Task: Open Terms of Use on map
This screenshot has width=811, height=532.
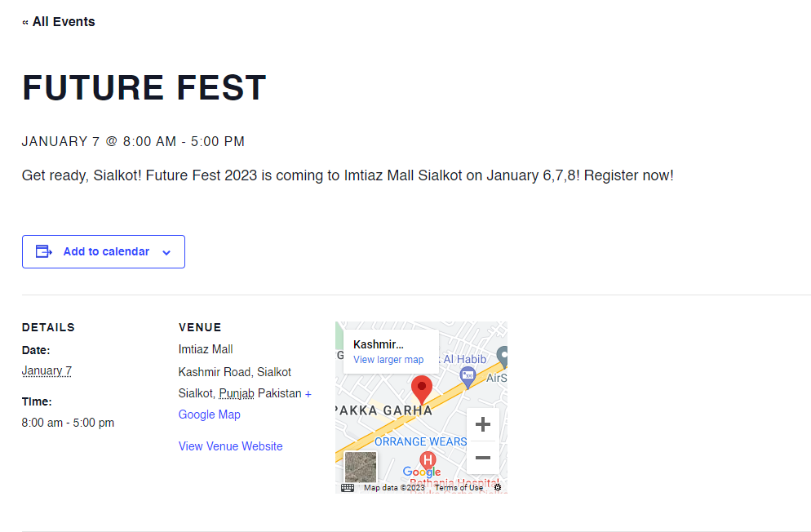Action: [x=459, y=488]
